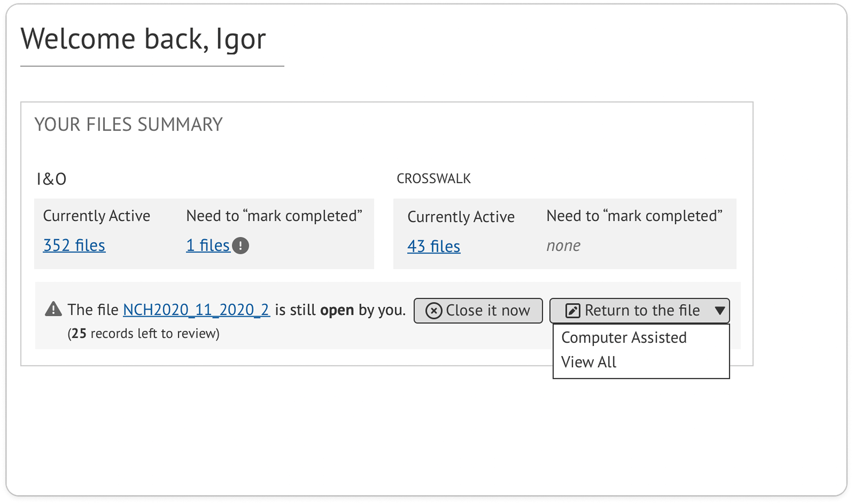The image size is (853, 504).
Task: Click the circled X icon in Close it now
Action: (434, 311)
